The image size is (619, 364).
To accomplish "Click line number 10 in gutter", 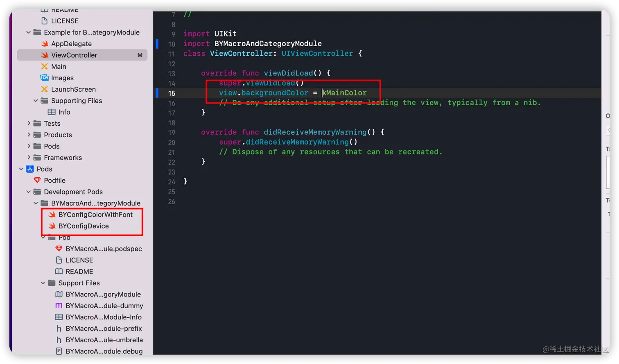I will pos(172,44).
